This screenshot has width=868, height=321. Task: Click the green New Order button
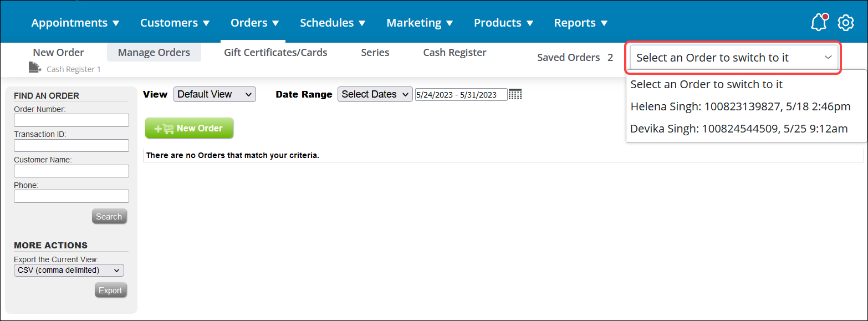click(189, 128)
